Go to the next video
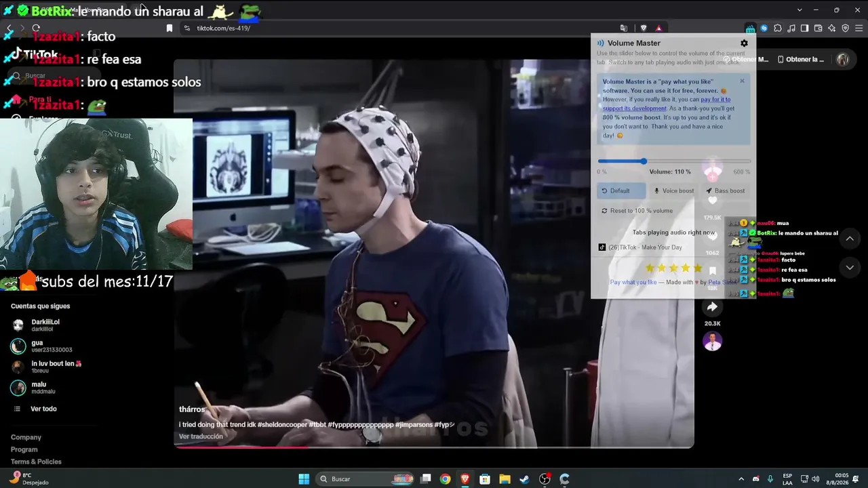868x488 pixels. (850, 268)
